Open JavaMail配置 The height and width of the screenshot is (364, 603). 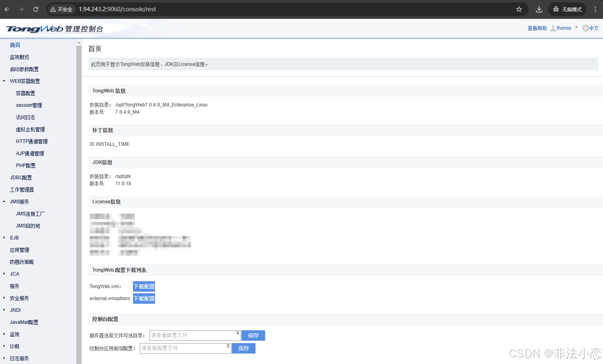(x=24, y=322)
